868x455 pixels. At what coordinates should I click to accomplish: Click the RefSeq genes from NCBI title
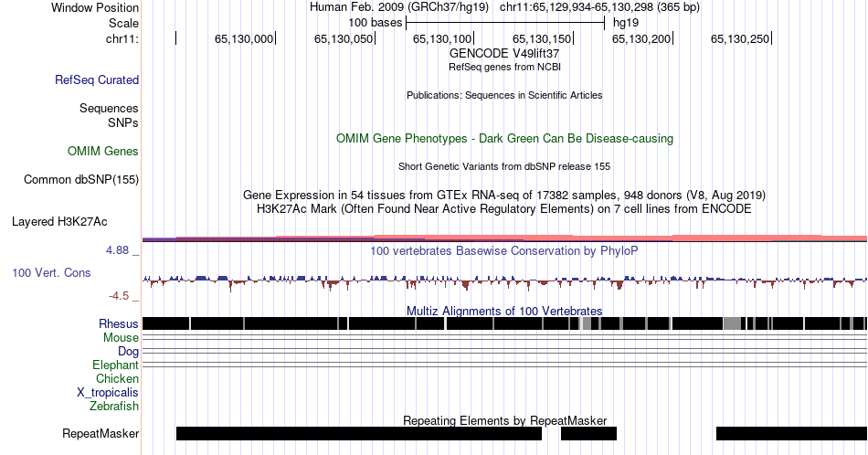coord(504,67)
